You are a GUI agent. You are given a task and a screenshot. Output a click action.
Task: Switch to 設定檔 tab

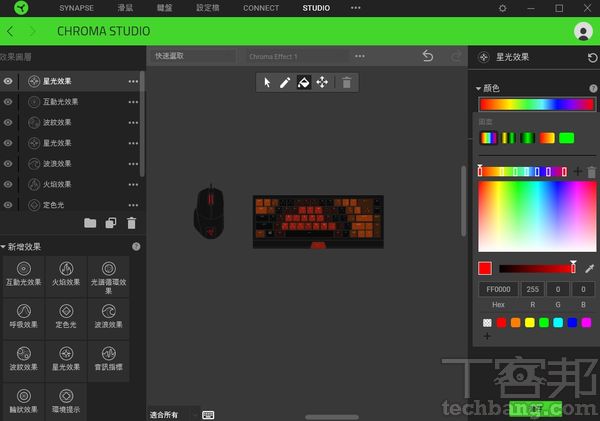click(208, 8)
